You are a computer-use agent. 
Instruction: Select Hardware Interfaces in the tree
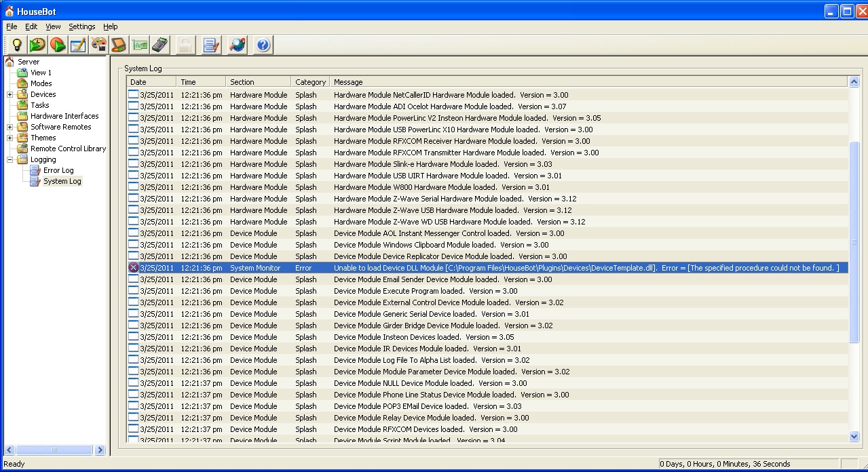[64, 116]
